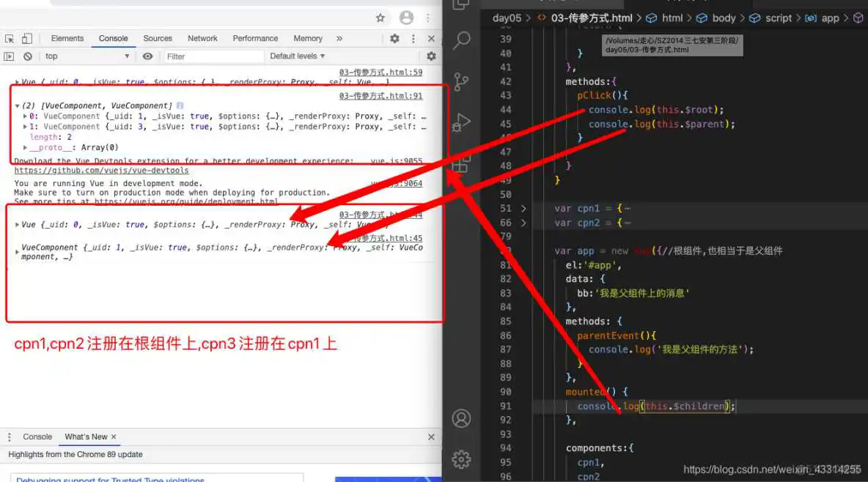This screenshot has height=482, width=868.
Task: Open DevTools settings gear
Action: point(394,39)
